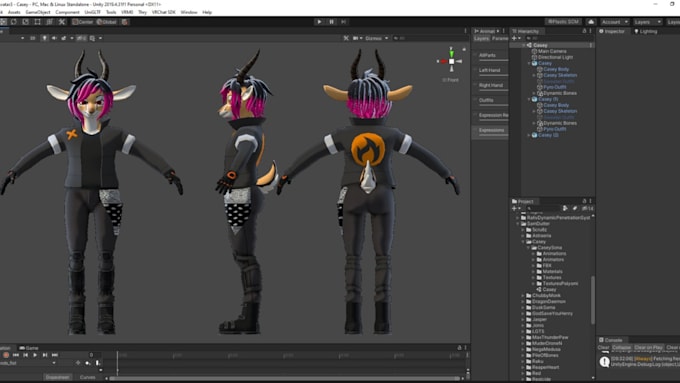680x383 pixels.
Task: Toggle scene audio speaker icon
Action: click(54, 38)
